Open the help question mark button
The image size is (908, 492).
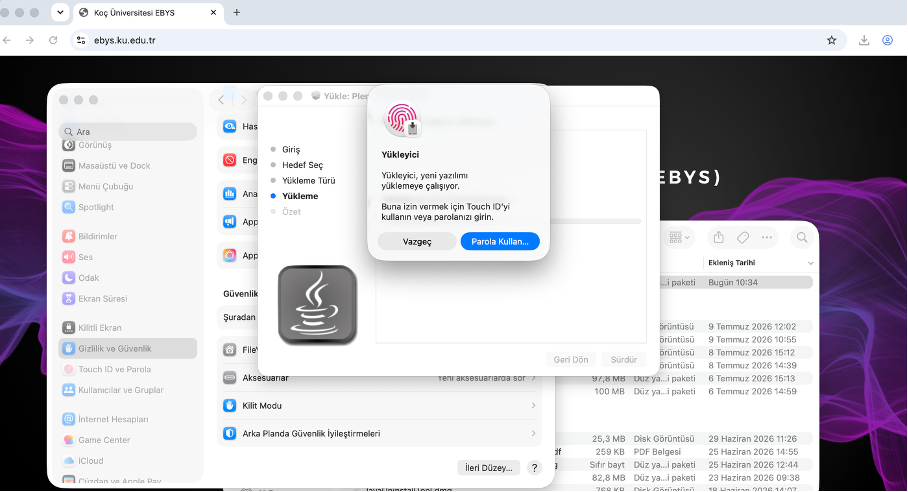534,468
